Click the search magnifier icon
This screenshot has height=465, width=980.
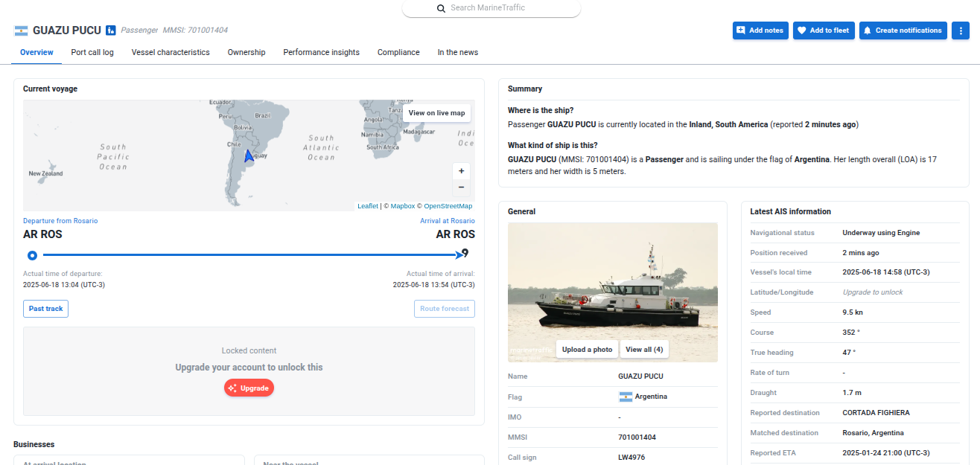(x=442, y=8)
